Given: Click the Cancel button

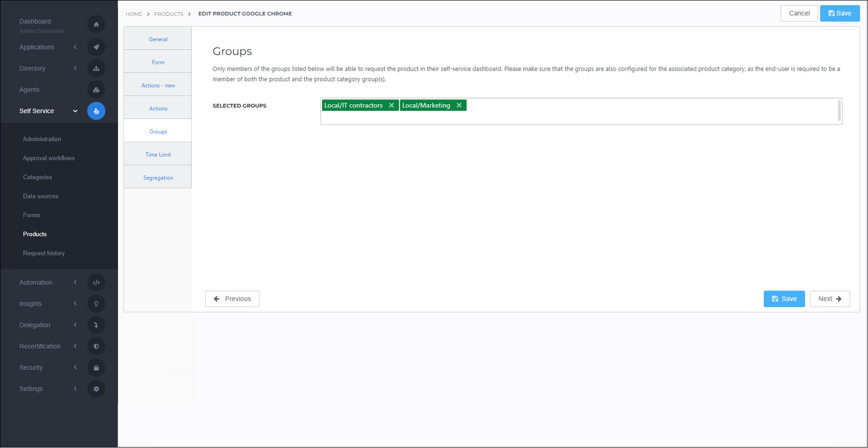Looking at the screenshot, I should [799, 13].
